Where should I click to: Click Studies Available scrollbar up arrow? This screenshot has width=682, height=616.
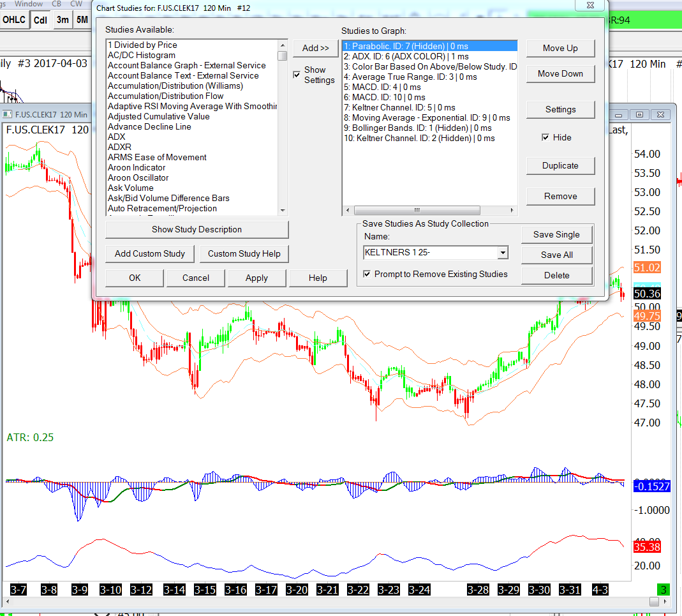(x=283, y=45)
